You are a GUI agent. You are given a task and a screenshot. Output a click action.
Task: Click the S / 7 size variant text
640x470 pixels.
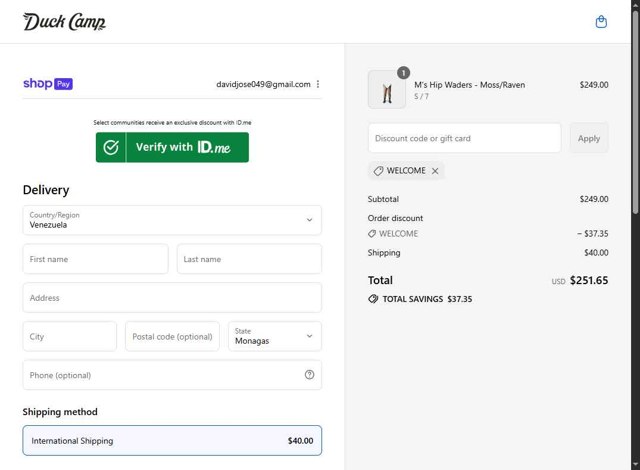click(421, 97)
